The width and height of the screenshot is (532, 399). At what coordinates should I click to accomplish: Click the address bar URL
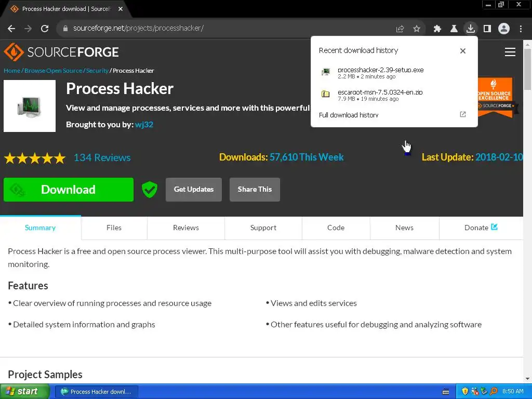[138, 29]
